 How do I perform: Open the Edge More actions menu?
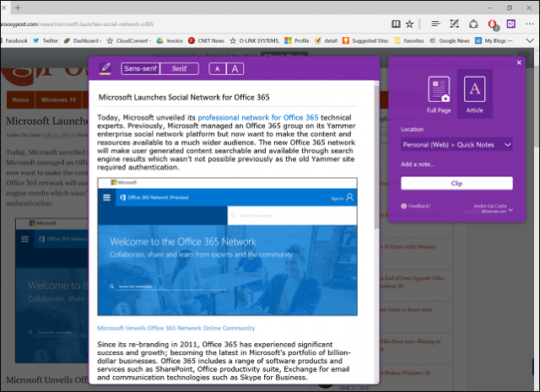click(x=529, y=24)
